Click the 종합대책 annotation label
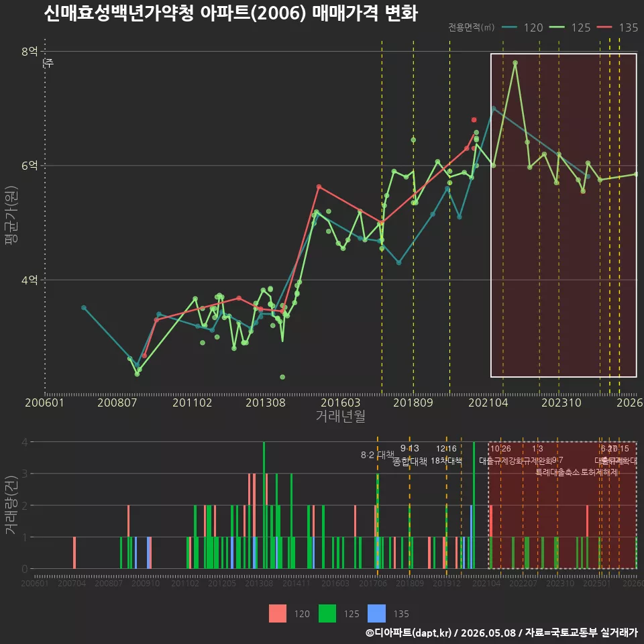Screen dimensions: 644x644 (x=410, y=462)
